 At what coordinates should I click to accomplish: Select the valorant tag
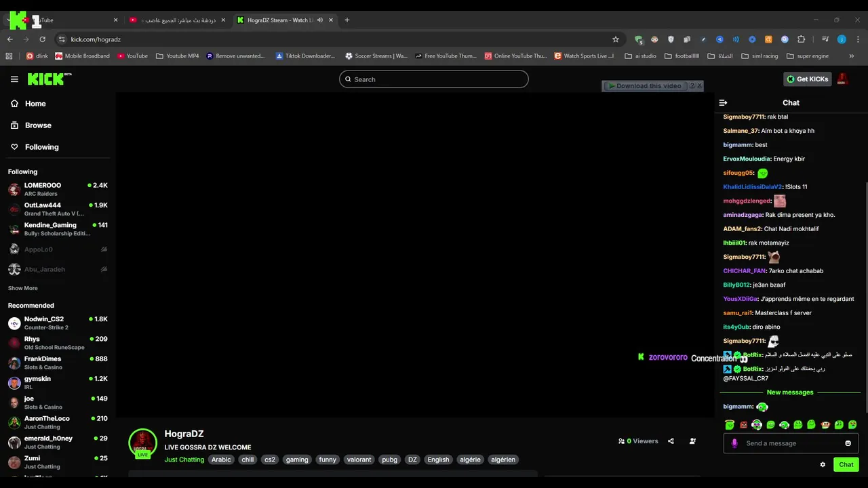pos(359,460)
